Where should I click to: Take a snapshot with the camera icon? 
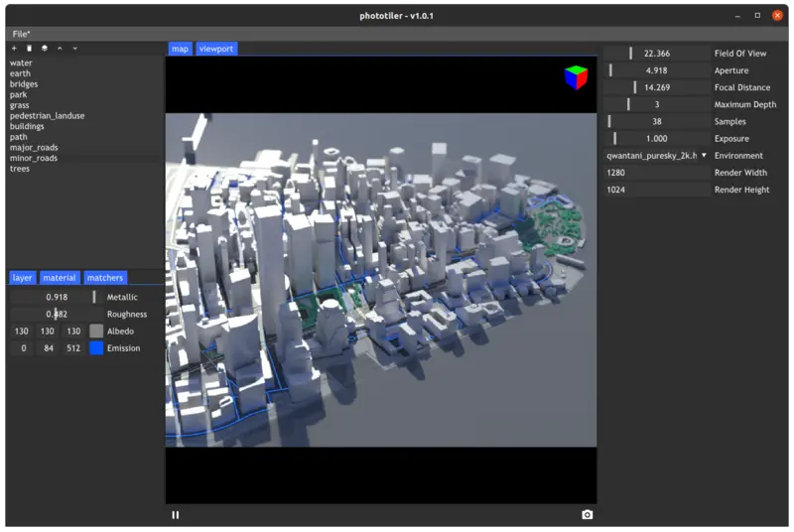coord(587,515)
